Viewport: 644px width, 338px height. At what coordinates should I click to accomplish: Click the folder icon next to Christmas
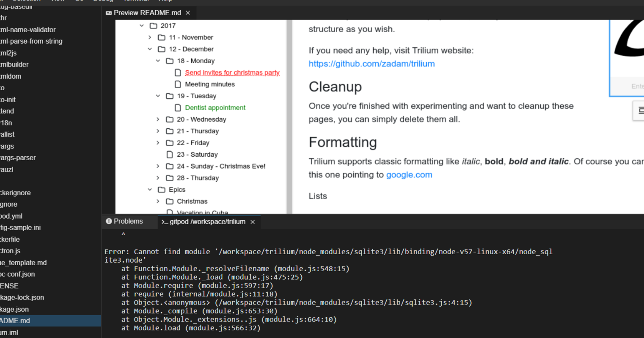click(170, 201)
